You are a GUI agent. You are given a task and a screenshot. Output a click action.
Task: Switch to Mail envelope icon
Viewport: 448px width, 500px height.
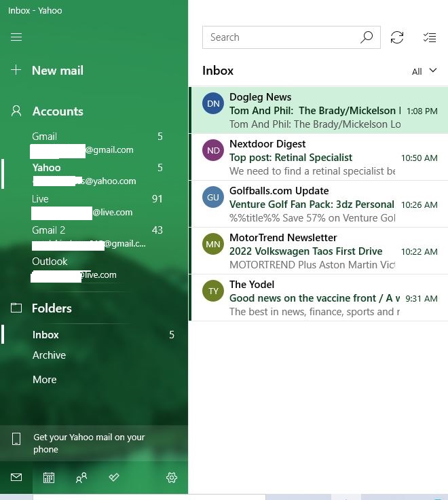point(16,478)
